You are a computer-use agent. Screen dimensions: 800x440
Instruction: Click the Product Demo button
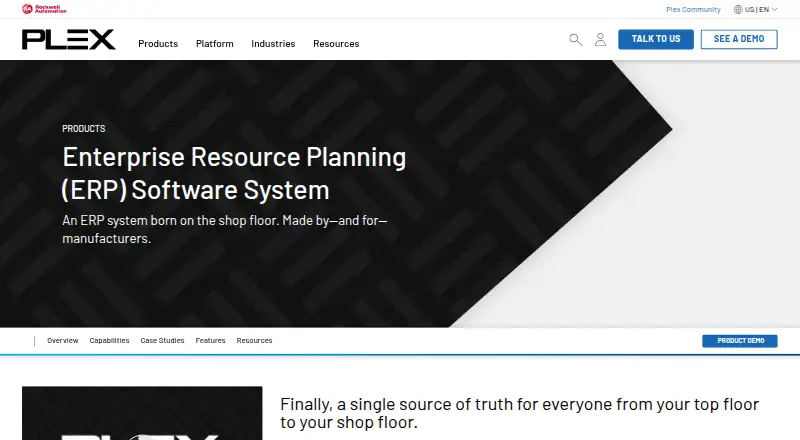pos(740,341)
